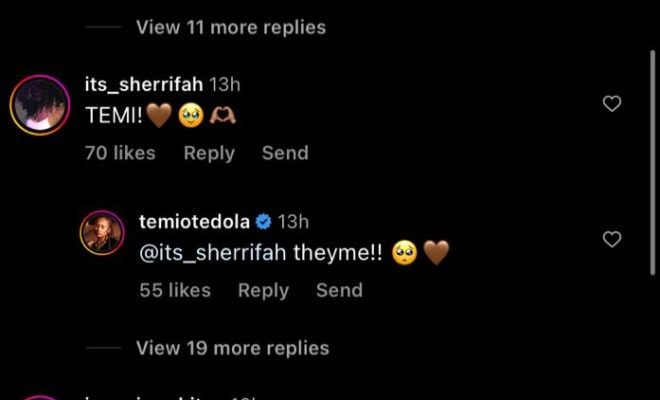Screen dimensions: 660x400
Task: Open the partially visible avatar at the bottom
Action: [38, 396]
